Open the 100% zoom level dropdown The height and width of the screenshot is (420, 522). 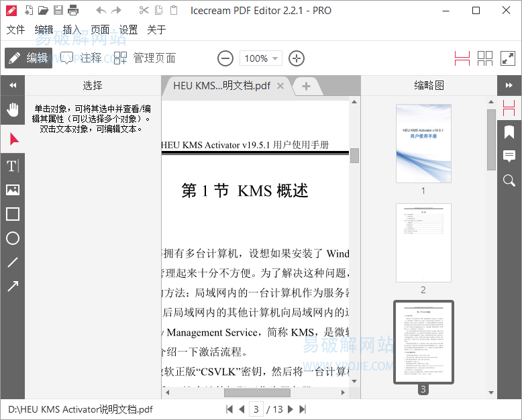click(261, 58)
